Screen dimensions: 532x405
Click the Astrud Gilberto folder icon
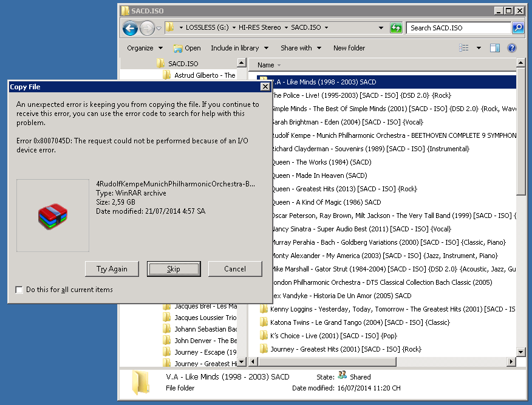click(166, 75)
